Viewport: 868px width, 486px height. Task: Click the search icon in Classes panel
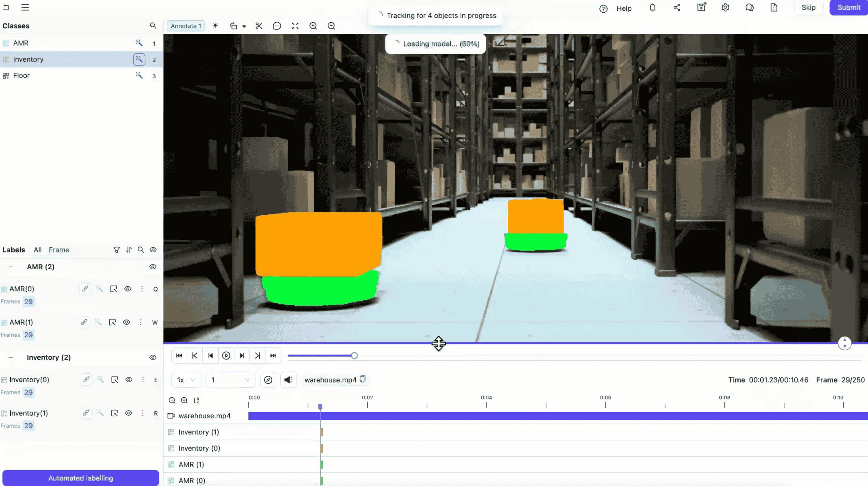click(153, 25)
